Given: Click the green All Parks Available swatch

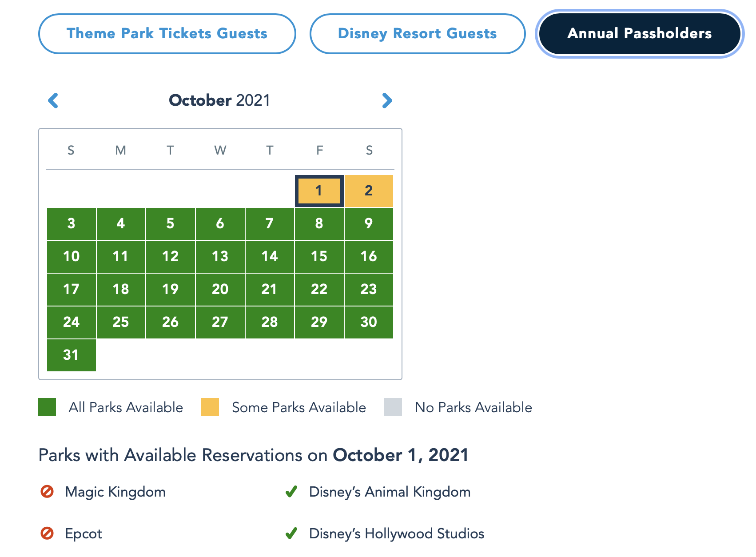Looking at the screenshot, I should [47, 407].
